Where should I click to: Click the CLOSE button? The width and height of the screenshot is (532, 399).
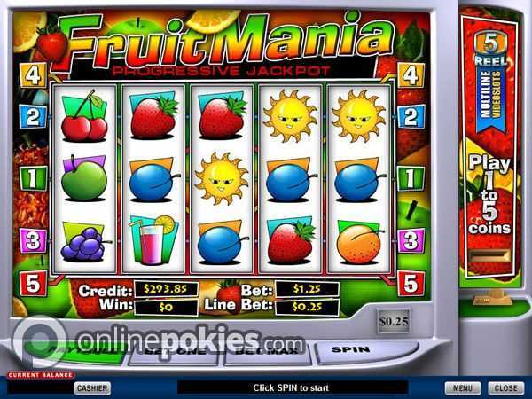(x=505, y=387)
